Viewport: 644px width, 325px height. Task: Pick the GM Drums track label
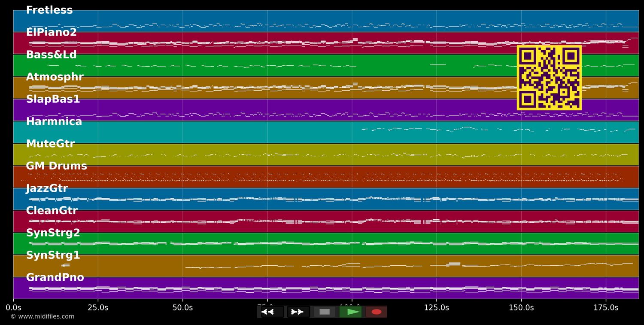56,166
